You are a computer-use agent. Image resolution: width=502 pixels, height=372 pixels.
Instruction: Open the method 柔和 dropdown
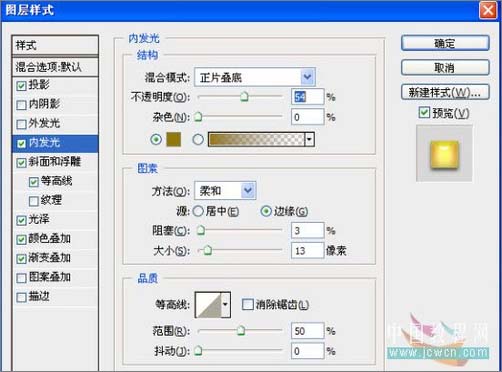click(225, 191)
